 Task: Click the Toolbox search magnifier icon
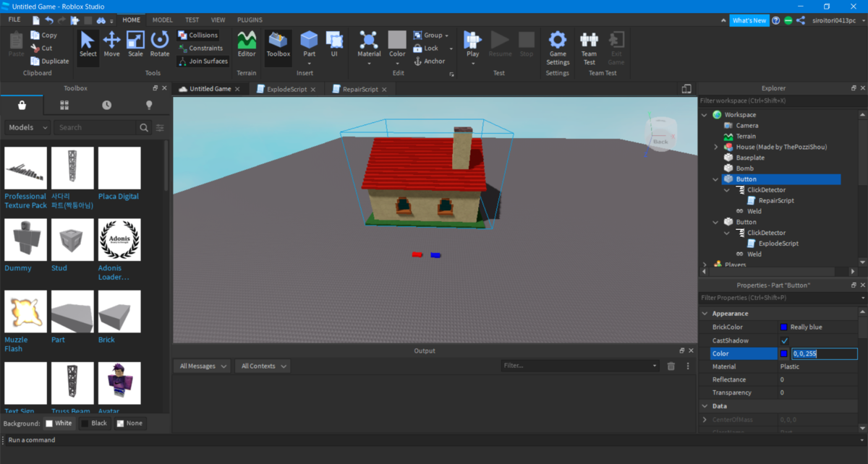(x=144, y=127)
